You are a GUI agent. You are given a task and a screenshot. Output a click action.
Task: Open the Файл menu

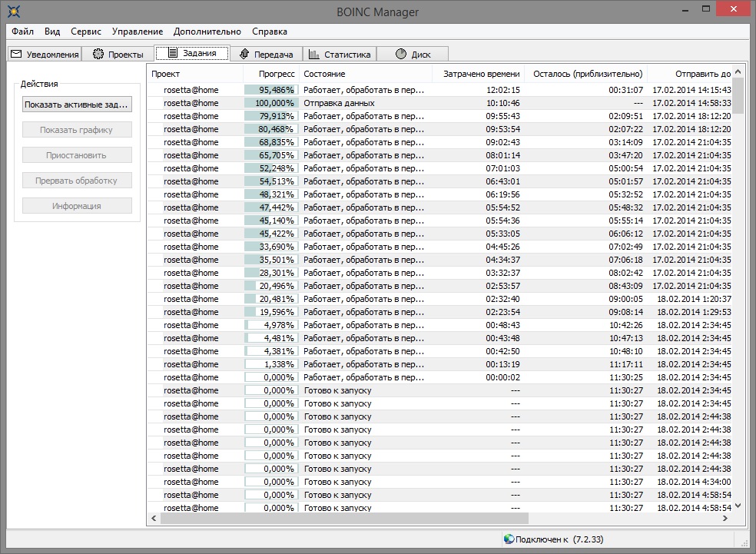pyautogui.click(x=22, y=32)
